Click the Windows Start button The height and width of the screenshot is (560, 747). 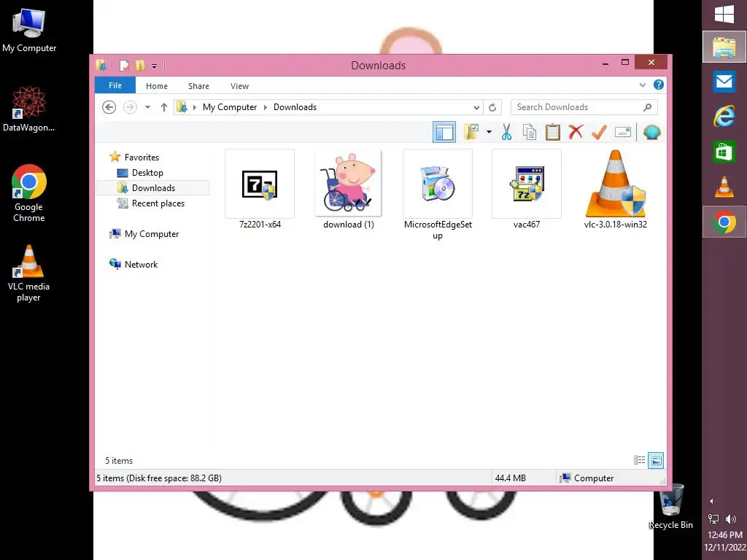tap(724, 14)
